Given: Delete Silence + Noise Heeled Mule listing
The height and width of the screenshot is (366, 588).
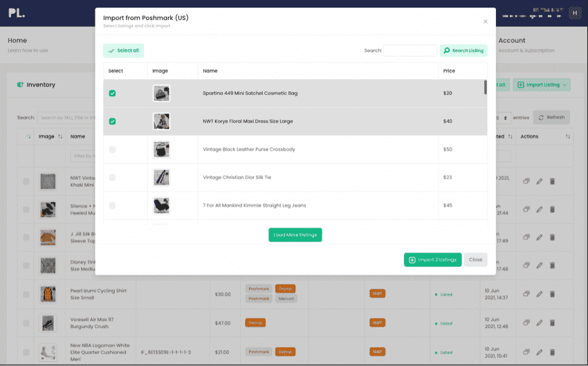Looking at the screenshot, I should click(552, 209).
